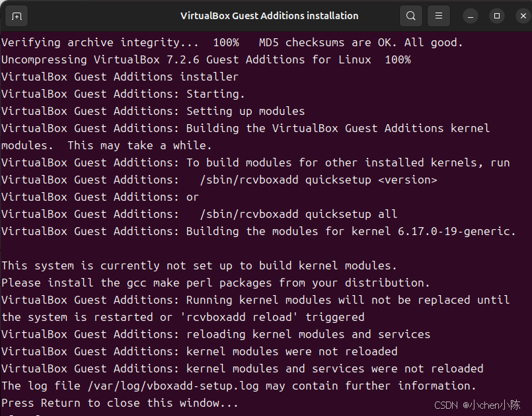532x416 pixels.
Task: Click 'To build modules for other installed kernels' line
Action: point(256,163)
